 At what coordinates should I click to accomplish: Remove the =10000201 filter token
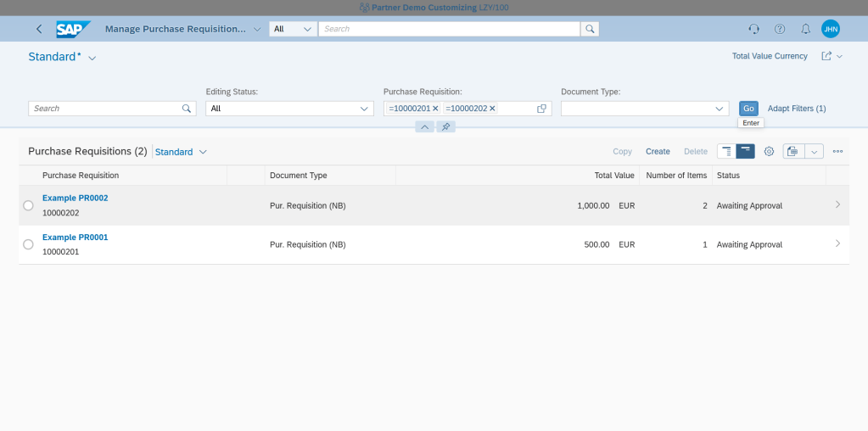435,109
